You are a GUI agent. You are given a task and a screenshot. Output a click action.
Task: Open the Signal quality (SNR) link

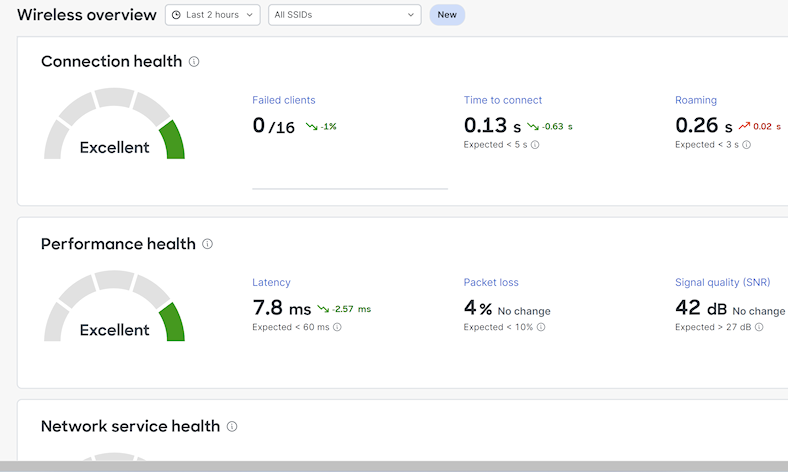click(723, 282)
